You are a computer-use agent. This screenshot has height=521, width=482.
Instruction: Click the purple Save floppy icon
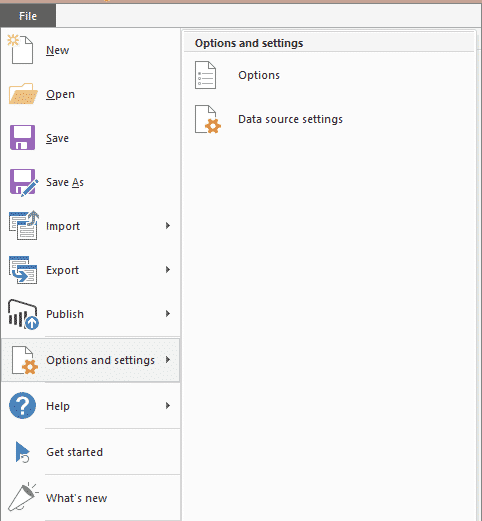pyautogui.click(x=22, y=138)
